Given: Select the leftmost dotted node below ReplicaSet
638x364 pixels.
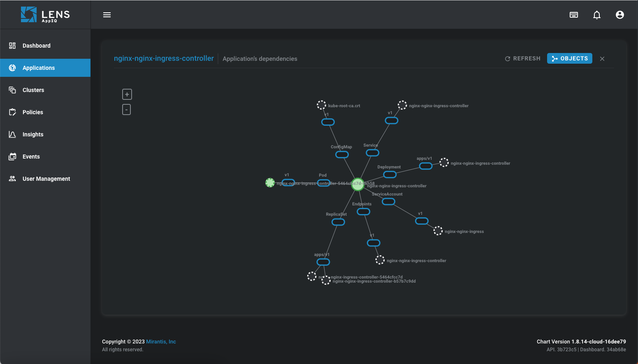Looking at the screenshot, I should coord(312,276).
